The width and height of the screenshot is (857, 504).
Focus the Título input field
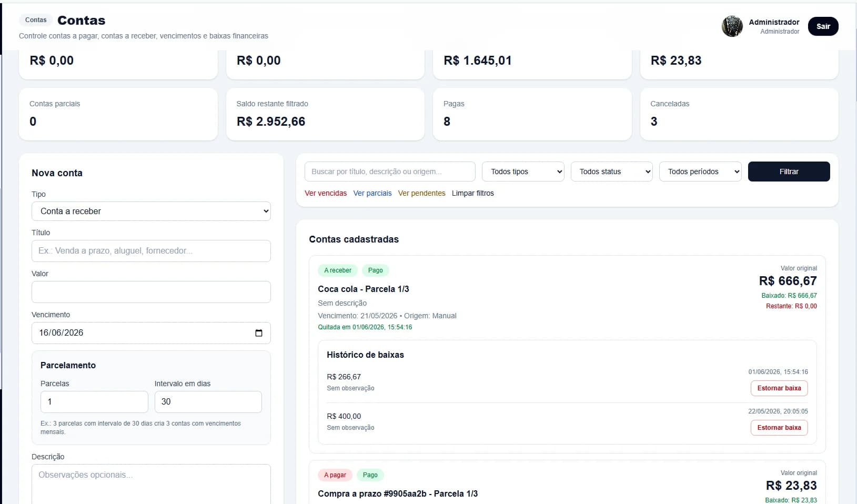(151, 251)
